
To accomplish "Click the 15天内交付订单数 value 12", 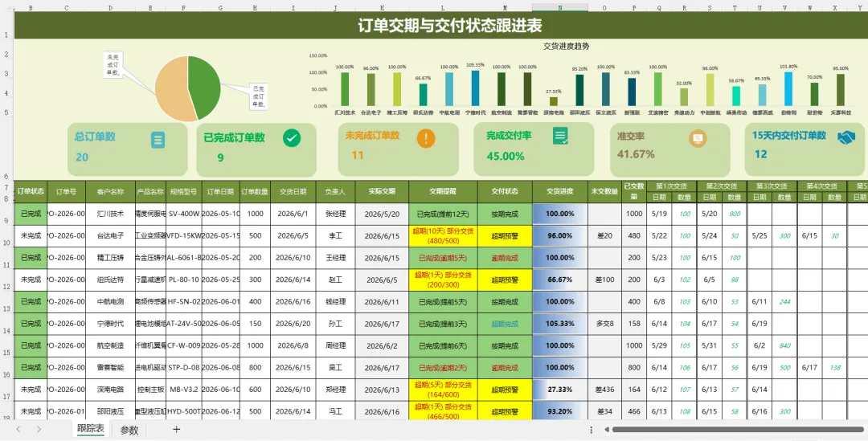I will (760, 154).
